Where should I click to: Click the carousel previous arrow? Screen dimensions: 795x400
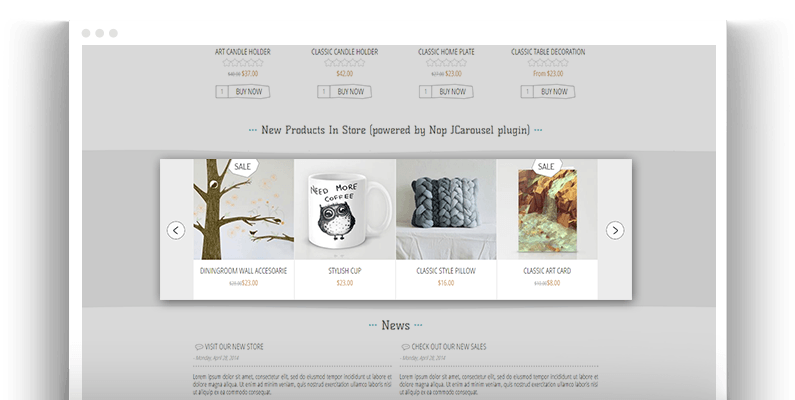[x=176, y=230]
